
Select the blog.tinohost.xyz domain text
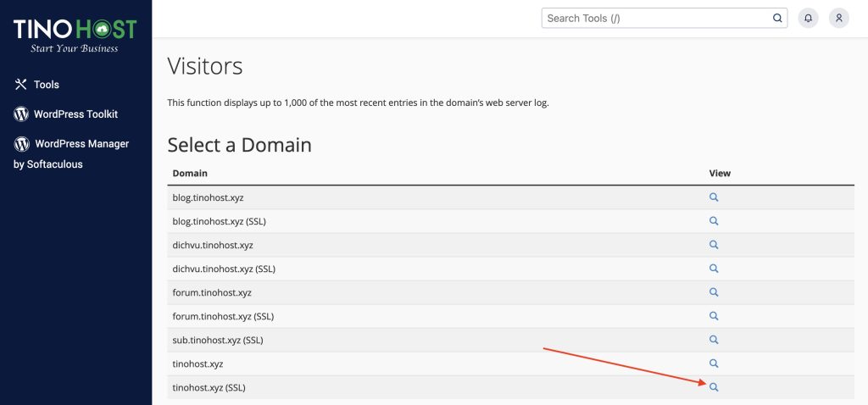208,197
